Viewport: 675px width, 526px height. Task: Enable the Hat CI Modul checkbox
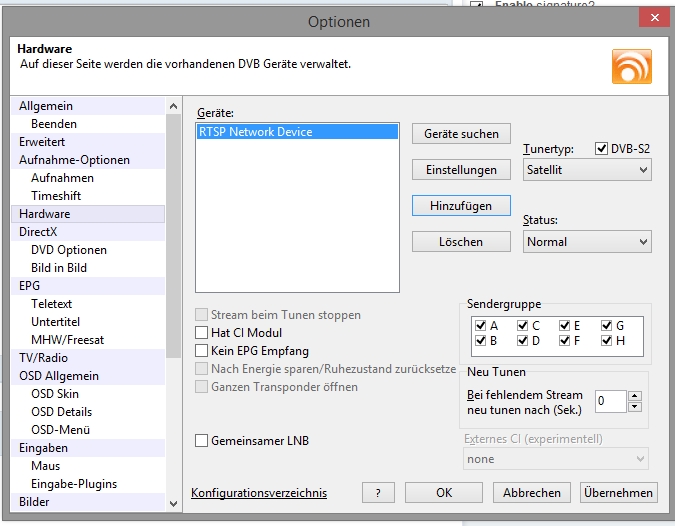click(202, 333)
